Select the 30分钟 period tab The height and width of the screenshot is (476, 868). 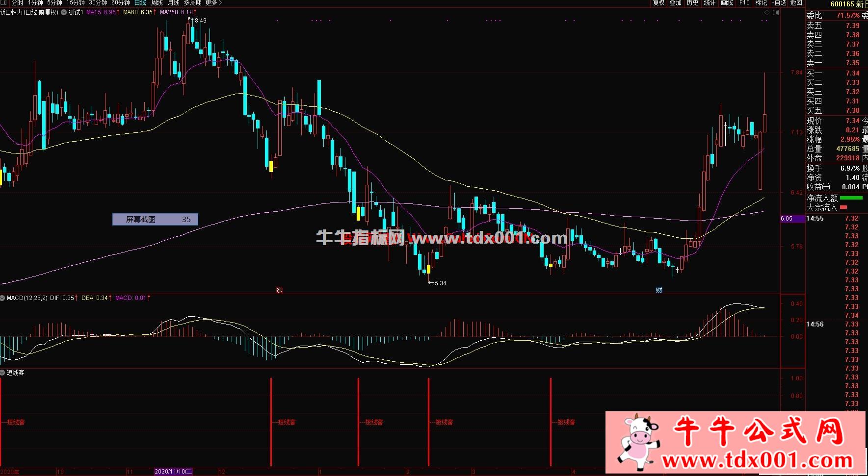point(98,3)
